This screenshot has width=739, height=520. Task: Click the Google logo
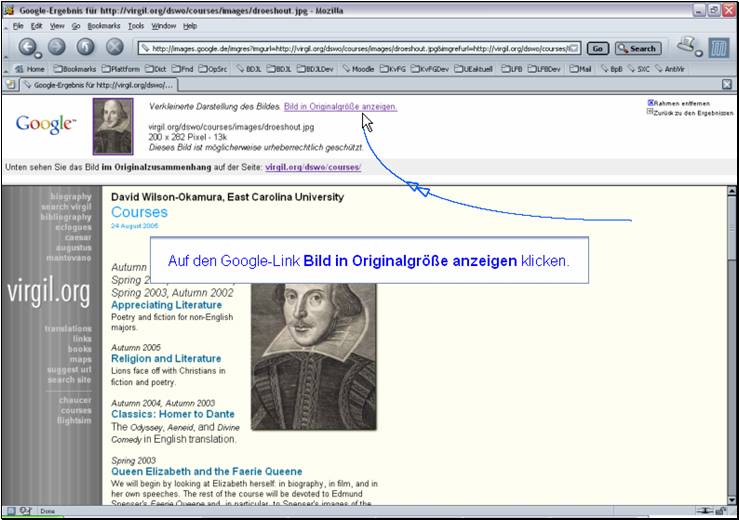point(46,123)
